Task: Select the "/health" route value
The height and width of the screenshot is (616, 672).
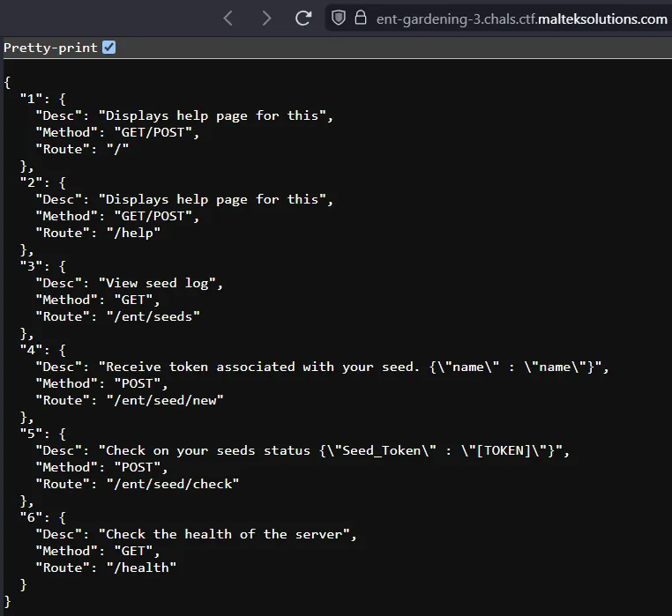Action: [141, 568]
